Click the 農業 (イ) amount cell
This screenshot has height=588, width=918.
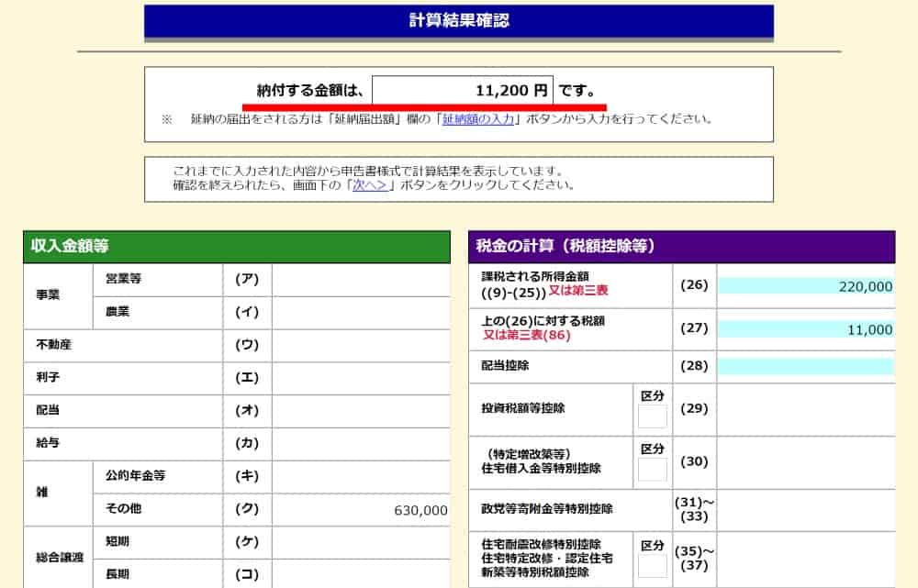(361, 313)
